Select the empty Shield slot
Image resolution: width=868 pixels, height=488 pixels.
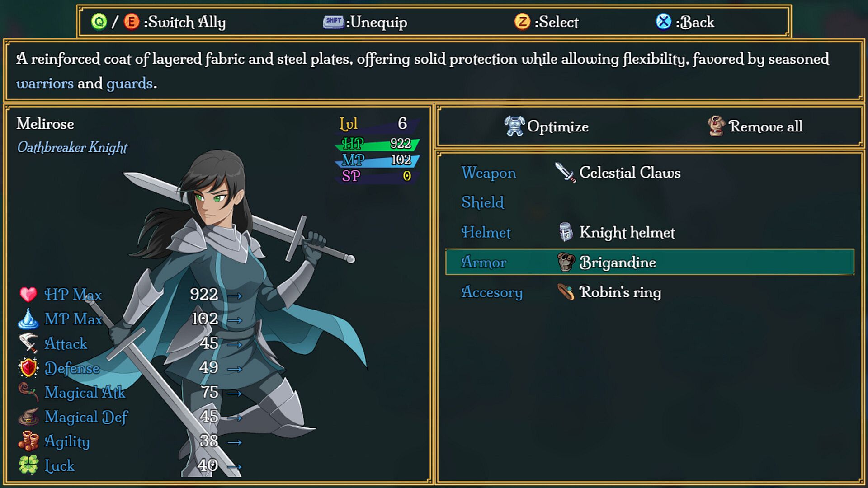point(649,202)
